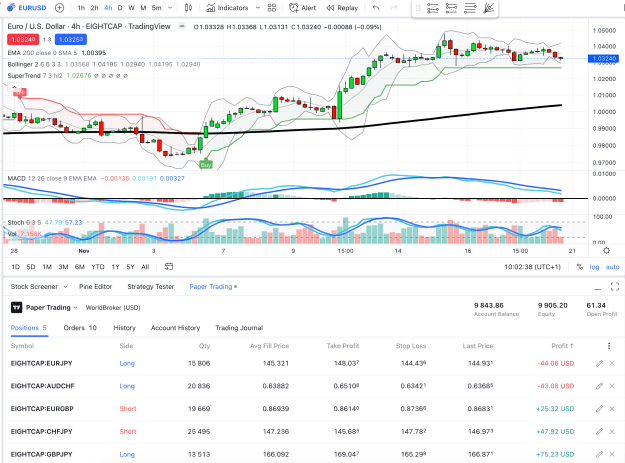Open the EURUSD symbol search
The width and height of the screenshot is (625, 463).
27,8
